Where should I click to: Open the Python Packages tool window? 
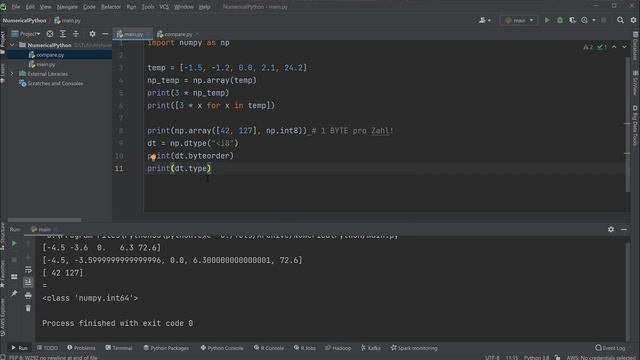coord(166,348)
